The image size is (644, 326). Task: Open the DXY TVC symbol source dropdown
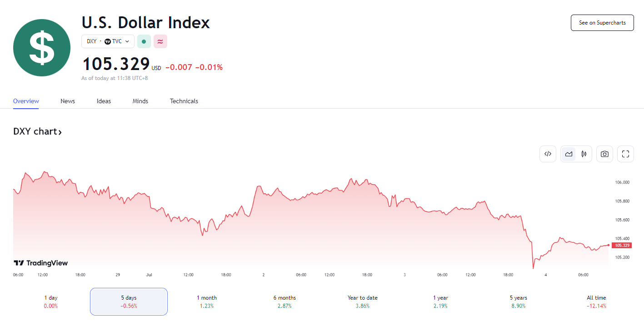tap(108, 41)
